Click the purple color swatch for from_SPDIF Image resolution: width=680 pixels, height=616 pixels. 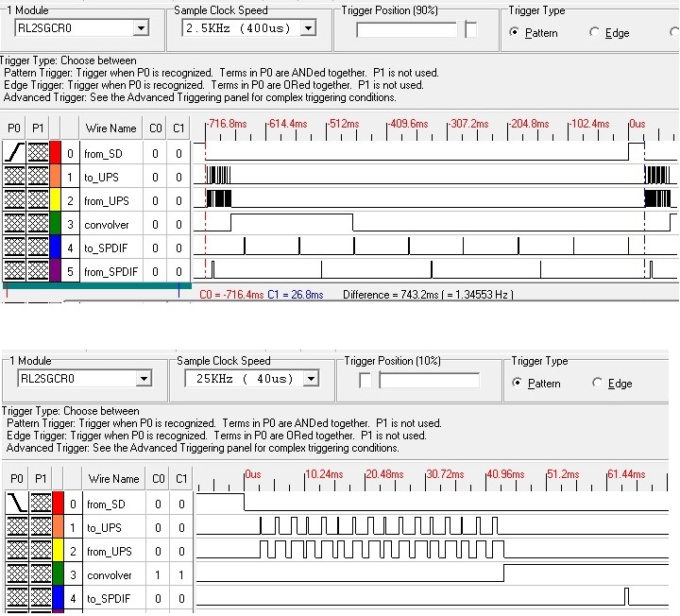pyautogui.click(x=56, y=271)
